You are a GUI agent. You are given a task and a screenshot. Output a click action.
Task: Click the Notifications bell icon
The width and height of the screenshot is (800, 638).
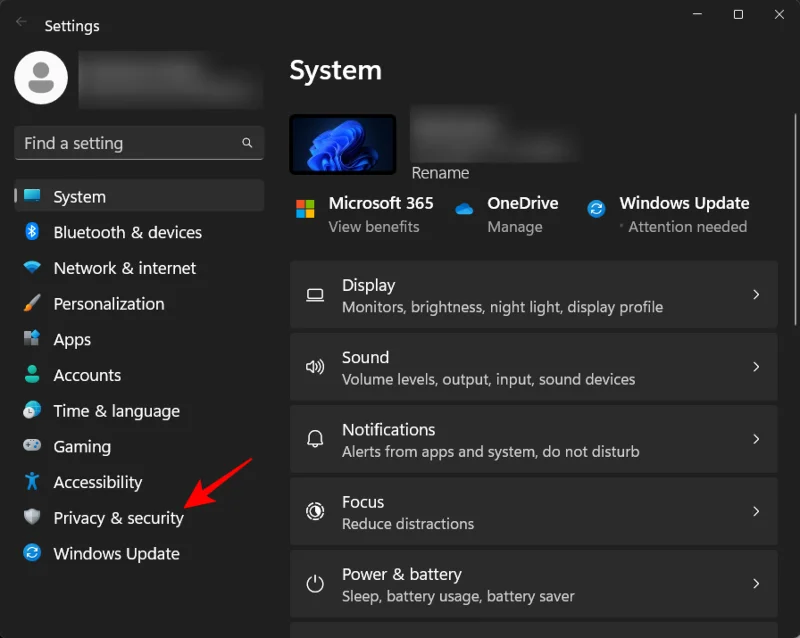[315, 440]
